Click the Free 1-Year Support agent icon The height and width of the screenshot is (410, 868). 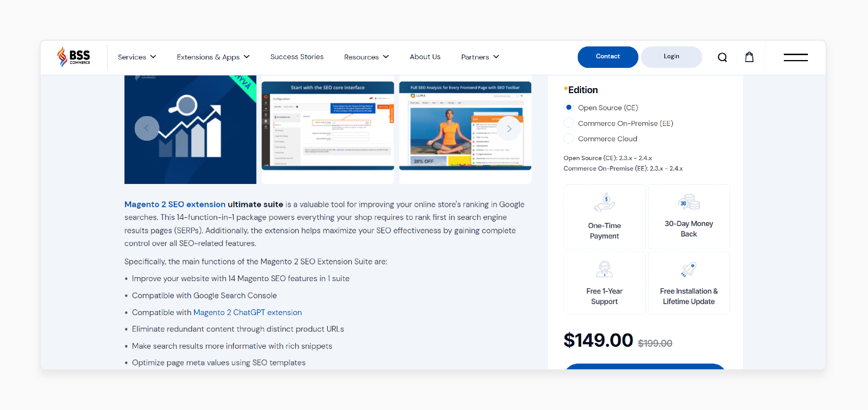604,269
